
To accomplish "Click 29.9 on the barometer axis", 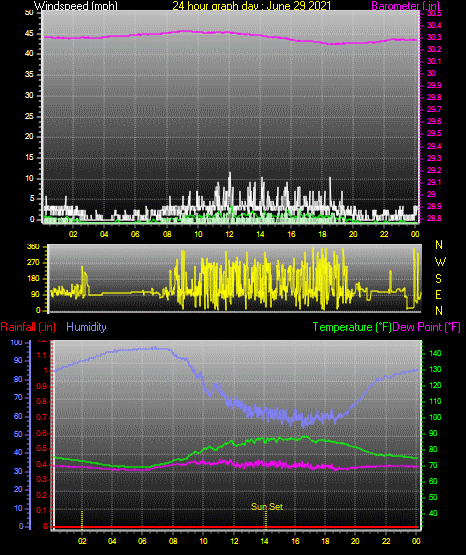I will point(434,85).
